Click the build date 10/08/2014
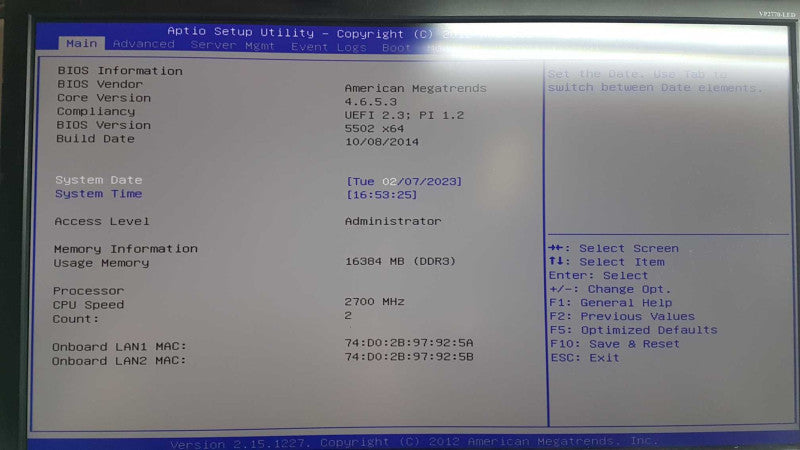Viewport: 800px width, 450px height. click(x=382, y=142)
